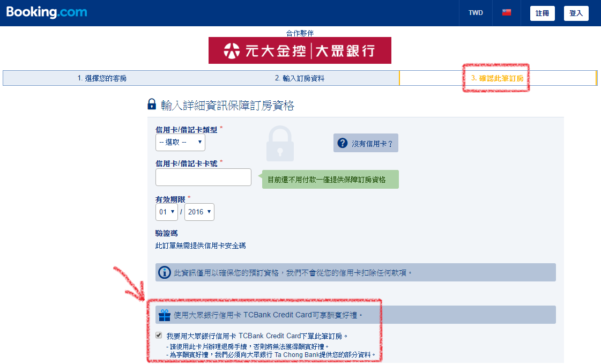The height and width of the screenshot is (364, 601).
Task: Open the expiry year dropdown showing 2016
Action: click(199, 212)
